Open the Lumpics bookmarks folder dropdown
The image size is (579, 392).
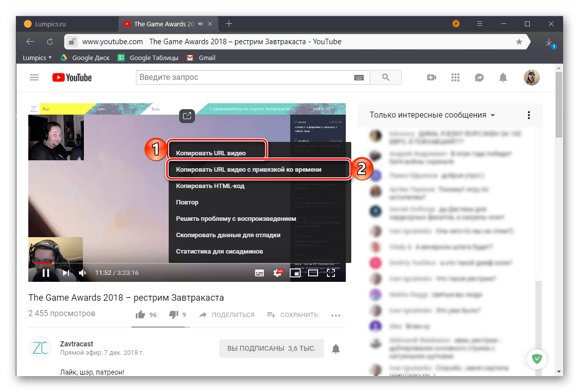37,58
